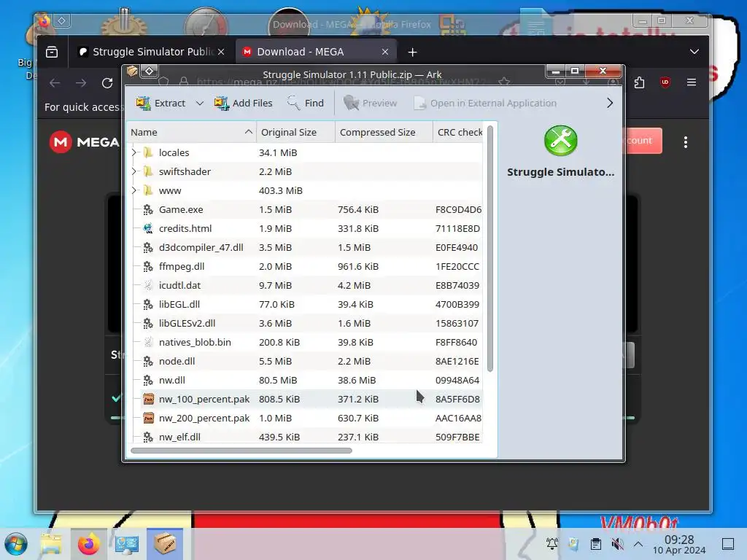
Task: Click the horizontal scrollbar in file list
Action: pos(241,451)
